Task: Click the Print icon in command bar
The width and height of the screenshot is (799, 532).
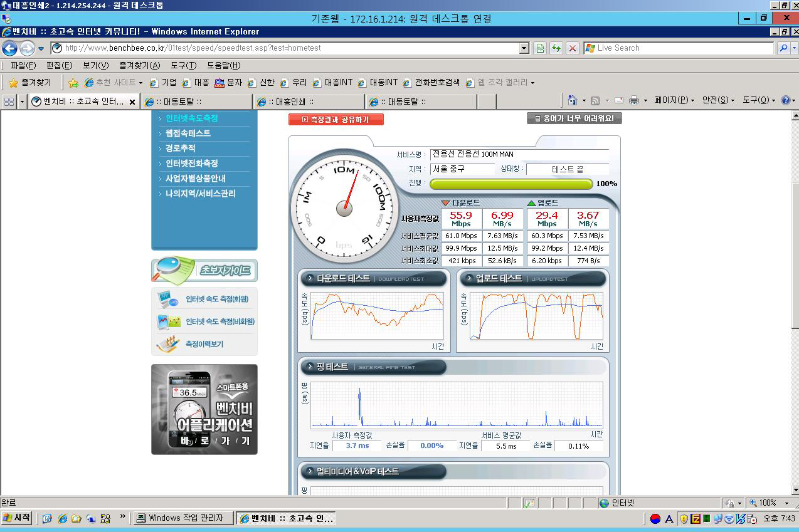Action: coord(634,100)
